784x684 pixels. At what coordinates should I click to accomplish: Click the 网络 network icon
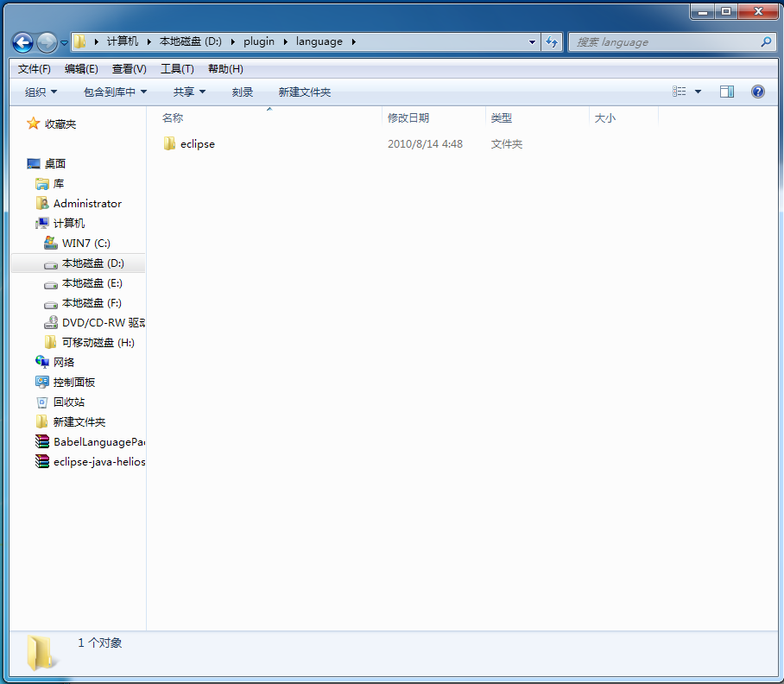tap(42, 362)
